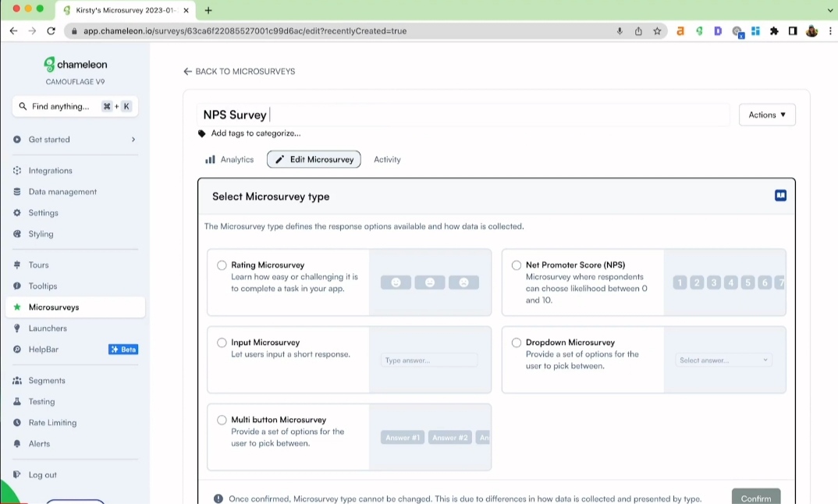Click the Segments people icon
Viewport: 838px width, 504px height.
[17, 381]
